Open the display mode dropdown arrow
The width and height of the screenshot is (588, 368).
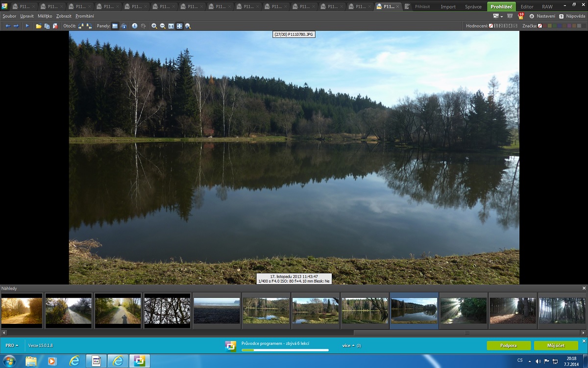[502, 16]
